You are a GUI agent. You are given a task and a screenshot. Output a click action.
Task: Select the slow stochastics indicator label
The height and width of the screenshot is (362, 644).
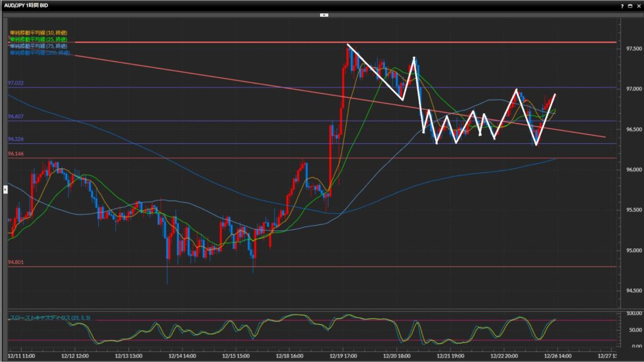49,318
